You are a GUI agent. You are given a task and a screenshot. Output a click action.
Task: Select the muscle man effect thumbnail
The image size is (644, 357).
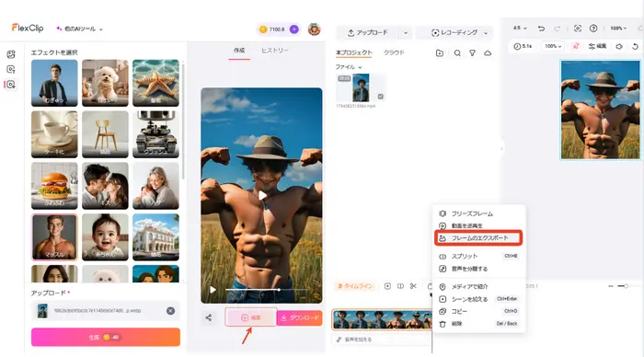(54, 237)
